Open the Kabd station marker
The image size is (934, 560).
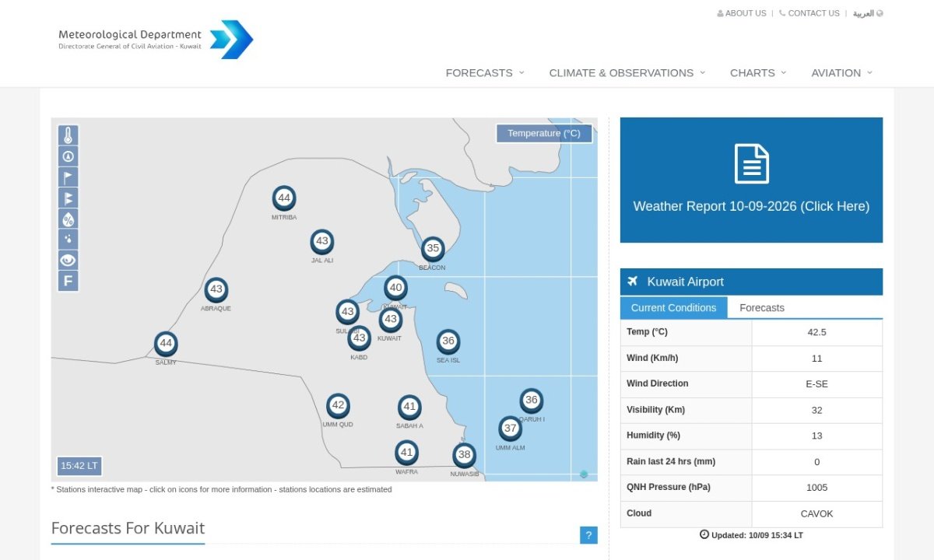pyautogui.click(x=359, y=338)
